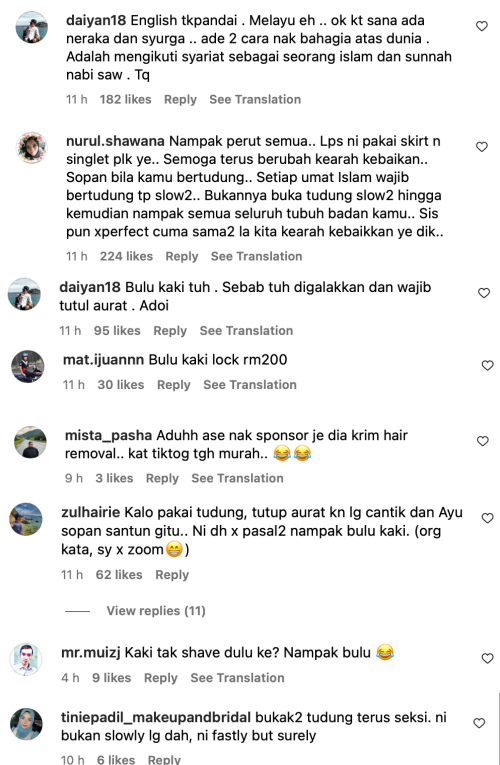
Task: Open the 224 likes list
Action: 126,256
